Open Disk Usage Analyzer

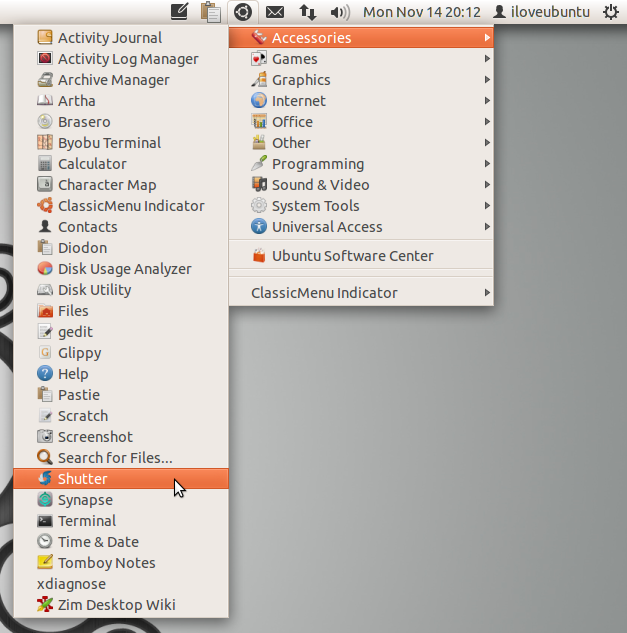click(121, 268)
